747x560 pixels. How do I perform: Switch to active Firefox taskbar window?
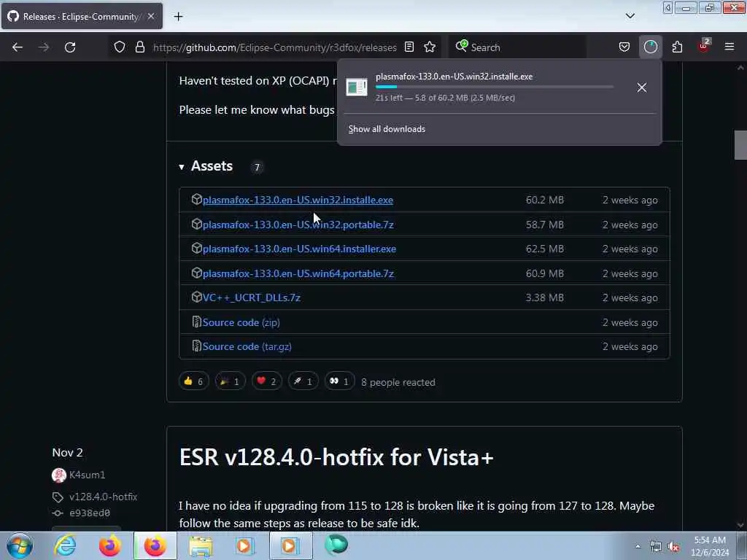pyautogui.click(x=155, y=545)
